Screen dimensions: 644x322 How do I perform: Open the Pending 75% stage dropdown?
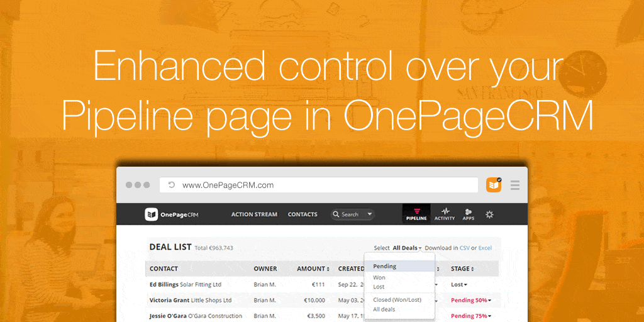471,316
